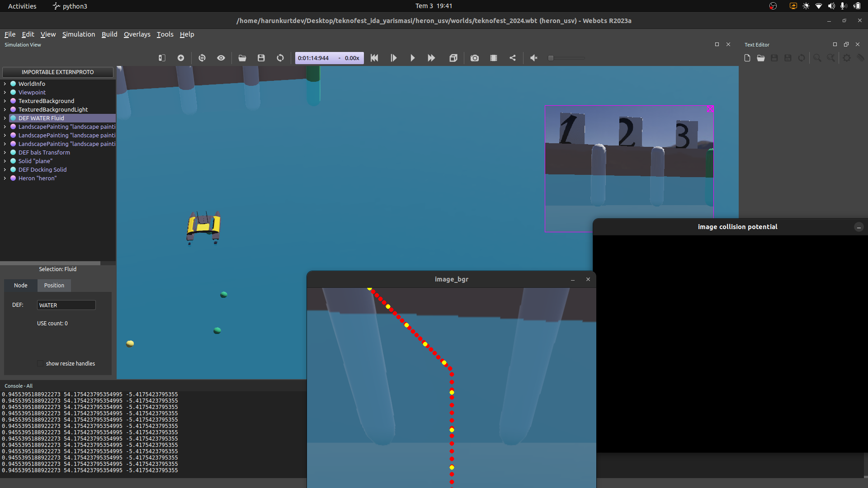Click the yellow heron boat in scene
Image resolution: width=868 pixels, height=488 pixels.
[x=203, y=227]
